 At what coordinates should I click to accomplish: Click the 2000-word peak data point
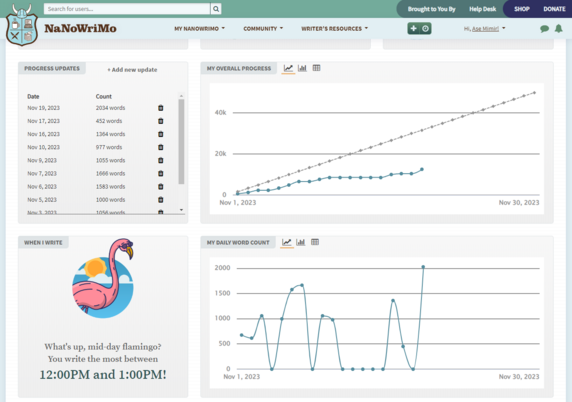(423, 267)
